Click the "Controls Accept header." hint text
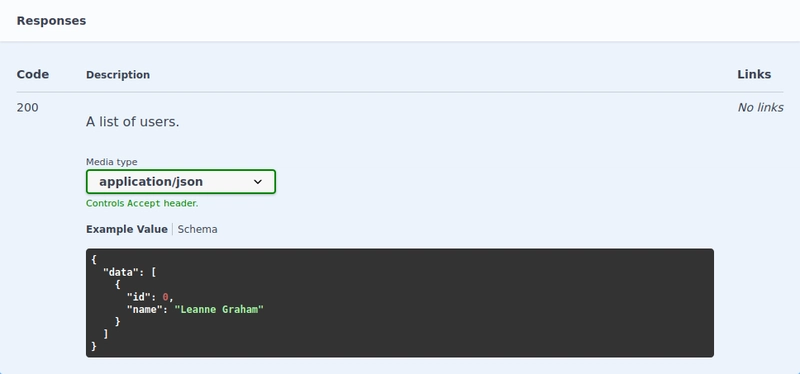The width and height of the screenshot is (800, 374). pyautogui.click(x=142, y=203)
